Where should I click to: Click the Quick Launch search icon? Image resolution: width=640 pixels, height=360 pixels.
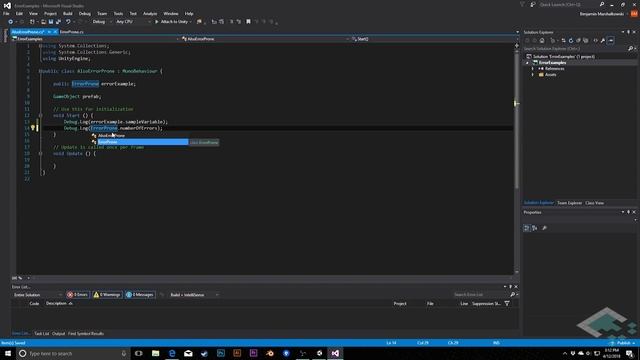point(602,4)
